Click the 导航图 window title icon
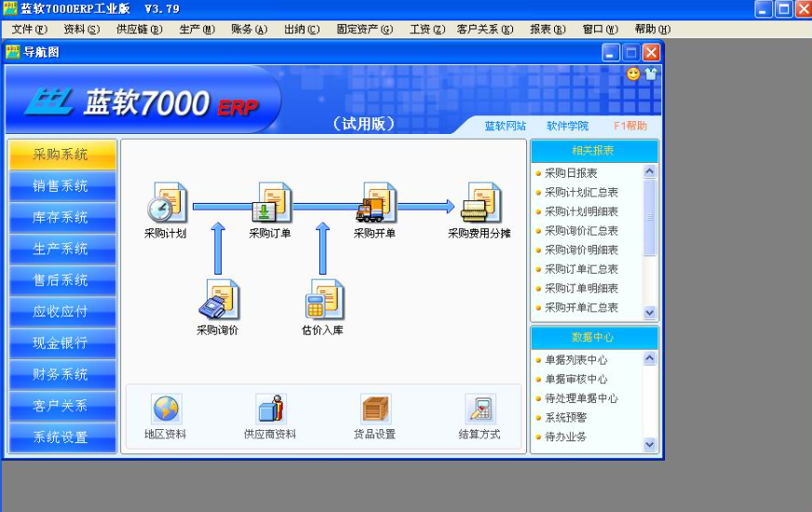Viewport: 812px width, 512px height. pyautogui.click(x=12, y=52)
